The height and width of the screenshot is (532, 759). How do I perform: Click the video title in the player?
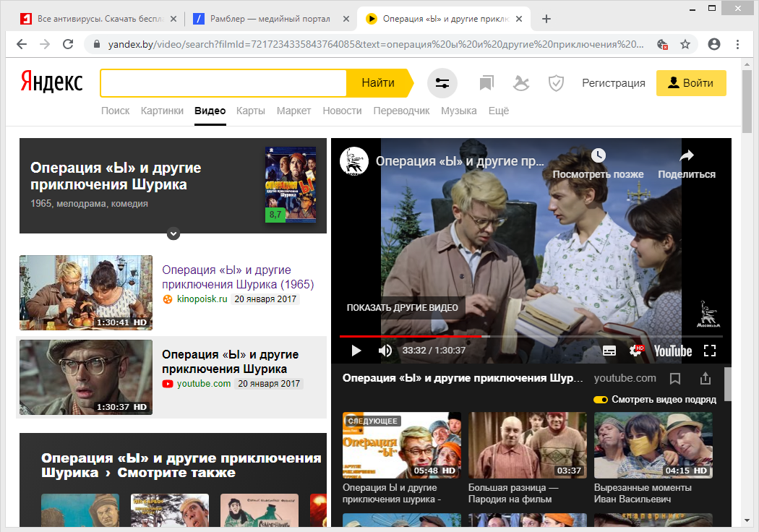tap(460, 161)
